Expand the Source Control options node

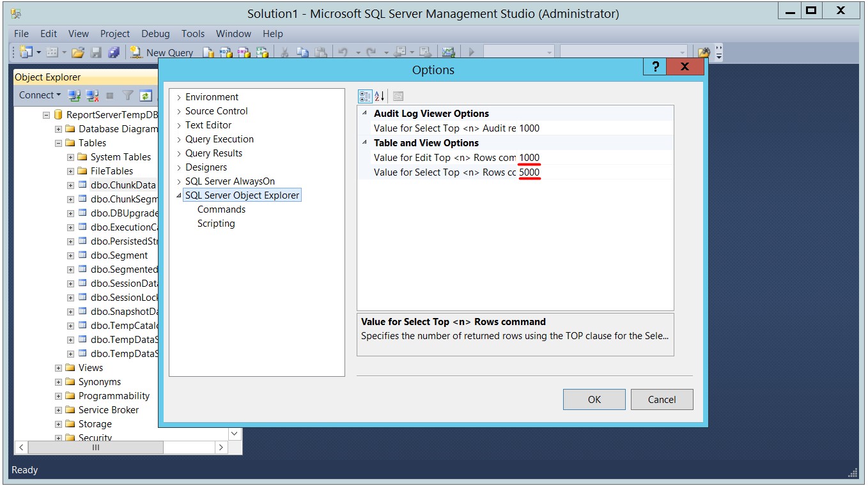[x=179, y=111]
